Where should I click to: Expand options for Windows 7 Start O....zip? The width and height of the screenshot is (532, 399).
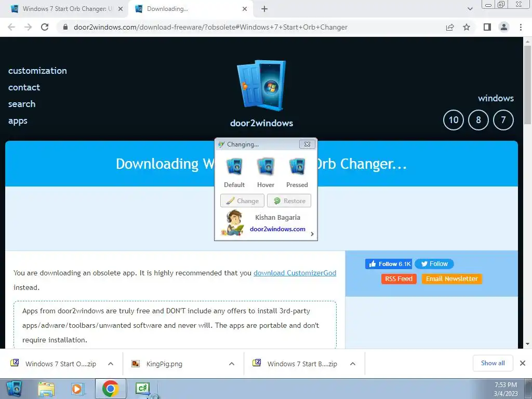coord(111,364)
